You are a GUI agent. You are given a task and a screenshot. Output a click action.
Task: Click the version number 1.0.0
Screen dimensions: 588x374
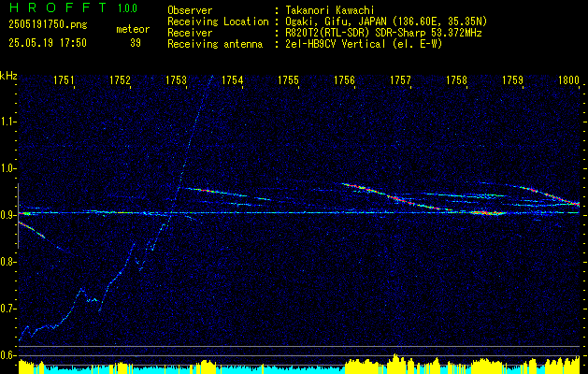pyautogui.click(x=127, y=8)
